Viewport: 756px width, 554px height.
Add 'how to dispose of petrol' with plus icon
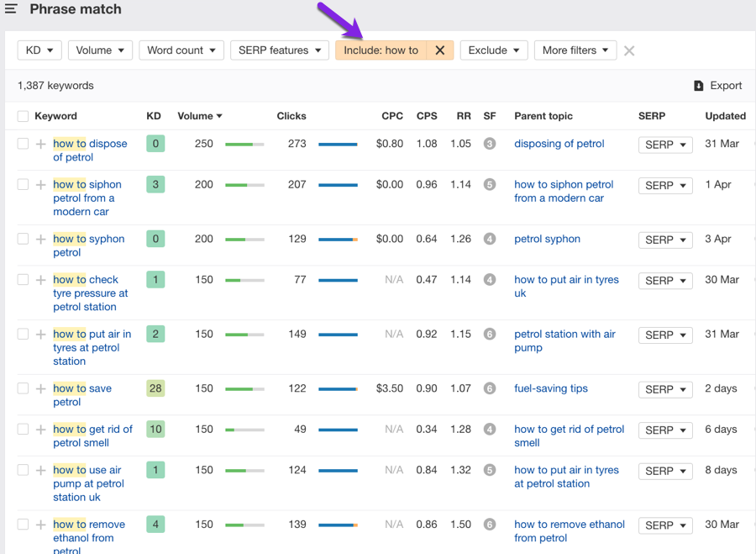coord(40,144)
